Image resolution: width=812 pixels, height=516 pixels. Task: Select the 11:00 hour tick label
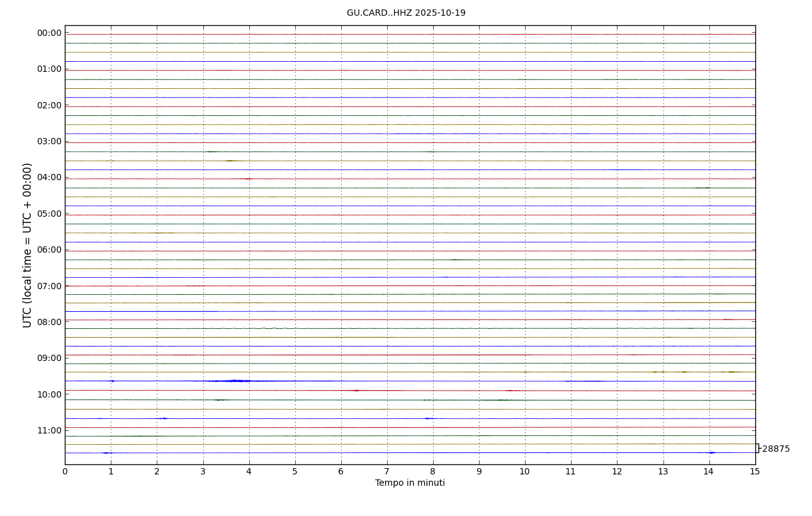[49, 431]
